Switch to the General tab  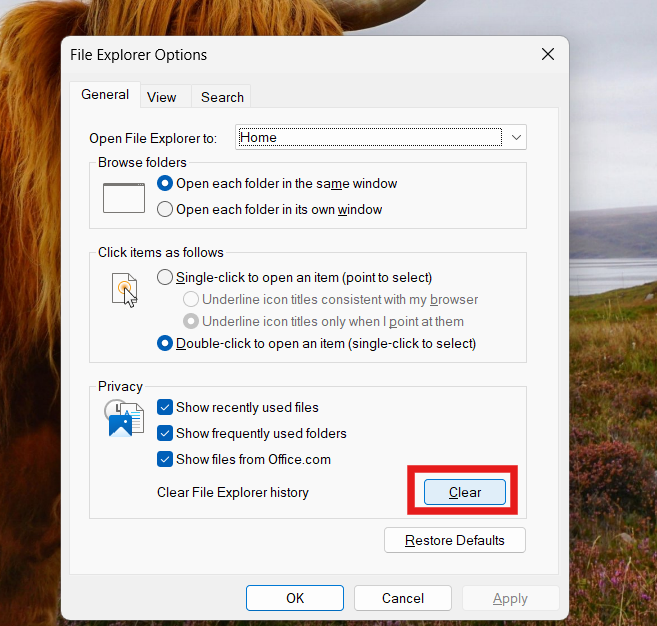(105, 95)
